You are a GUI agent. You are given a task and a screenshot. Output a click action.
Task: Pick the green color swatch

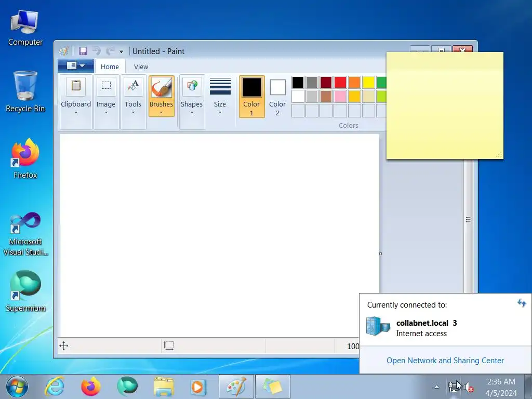click(381, 82)
